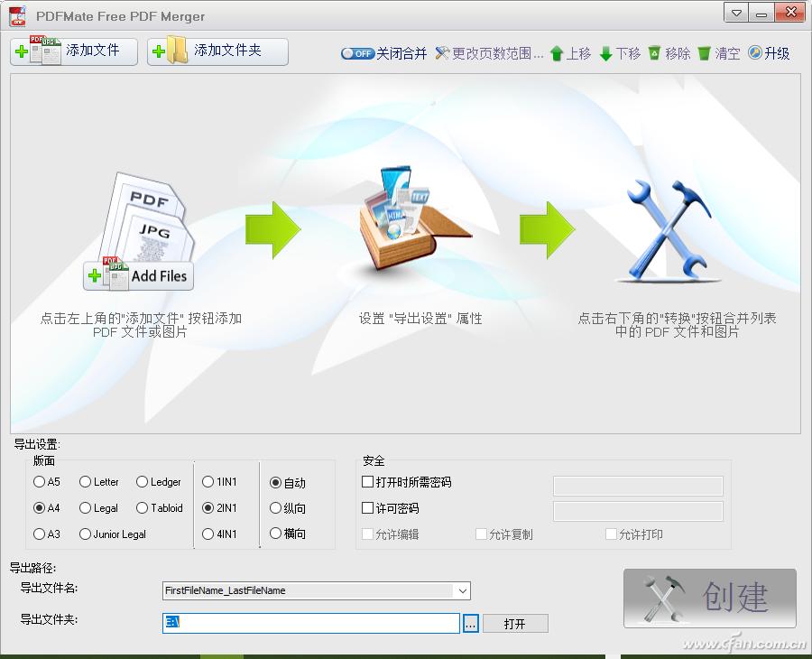Viewport: 812px width, 659px height.
Task: Choose the 2IN1 layout option
Action: 208,508
